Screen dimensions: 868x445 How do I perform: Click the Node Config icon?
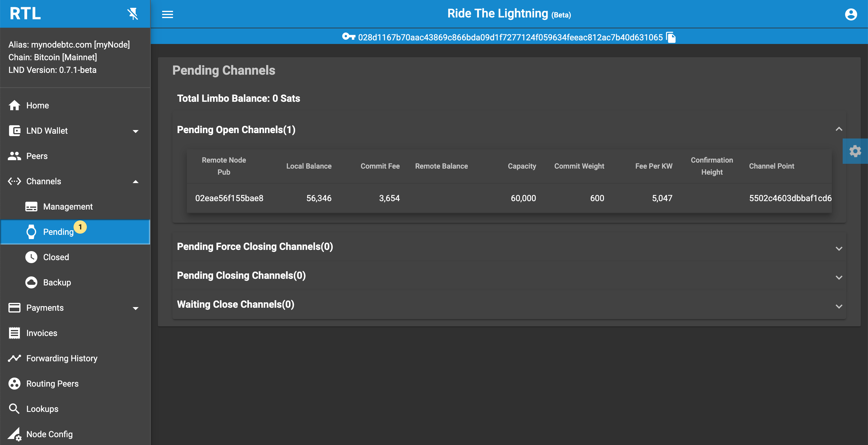tap(15, 434)
